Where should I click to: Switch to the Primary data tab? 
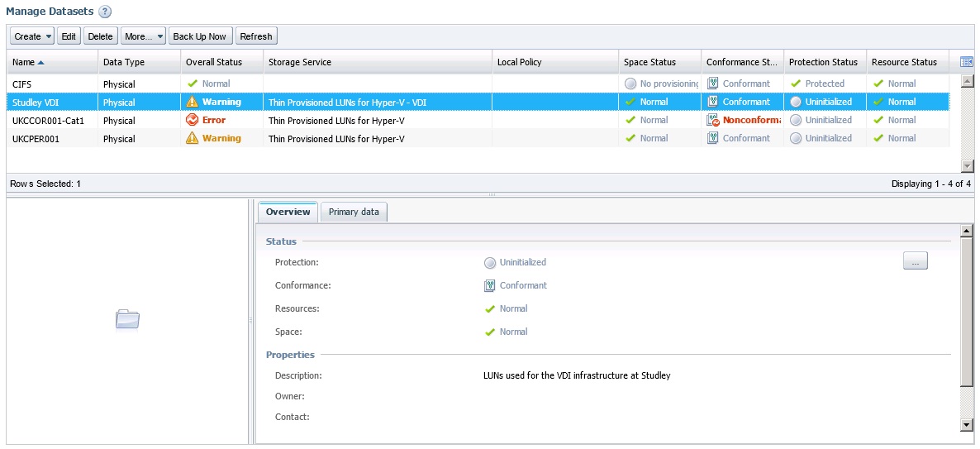[x=354, y=212]
